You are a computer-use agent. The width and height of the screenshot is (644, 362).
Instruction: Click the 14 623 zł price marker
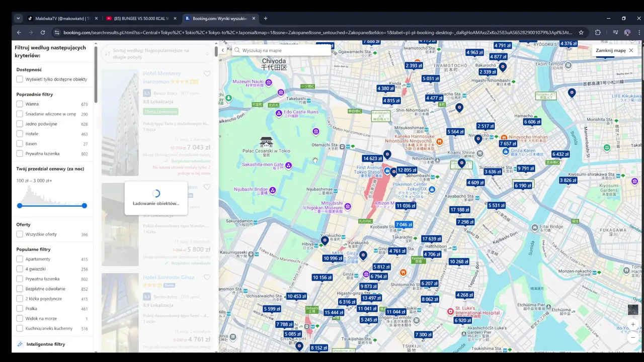coord(372,158)
